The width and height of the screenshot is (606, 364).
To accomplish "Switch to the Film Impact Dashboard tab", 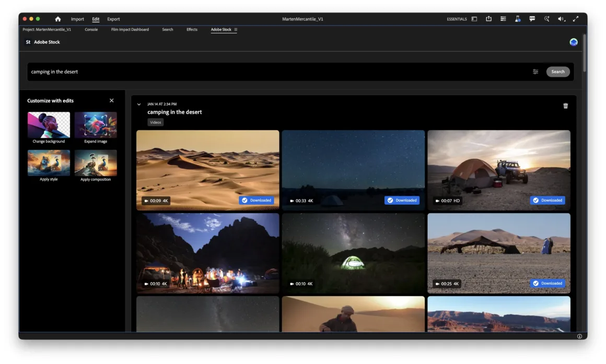I will tap(130, 30).
